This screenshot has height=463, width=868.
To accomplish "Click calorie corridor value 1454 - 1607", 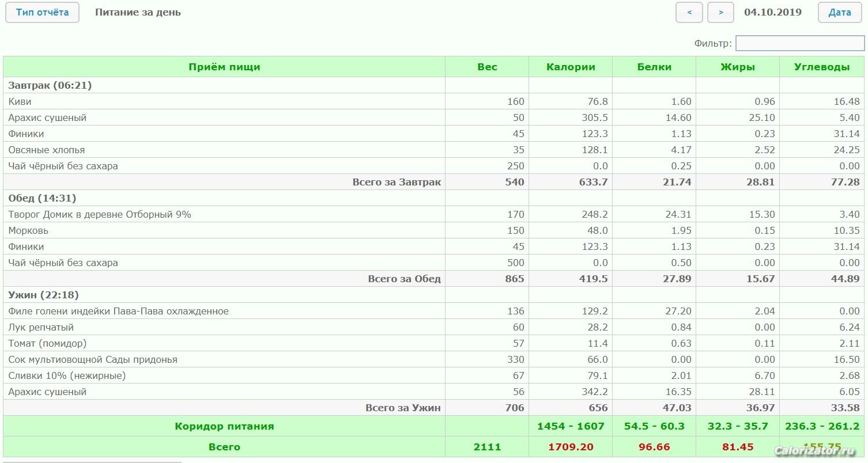I will (x=571, y=426).
